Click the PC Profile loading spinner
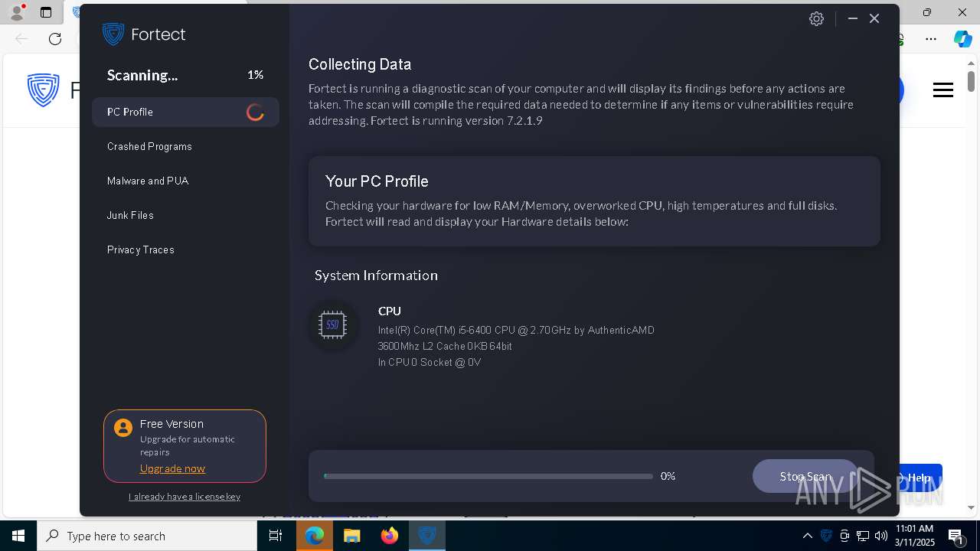Viewport: 980px width, 551px height. (255, 112)
